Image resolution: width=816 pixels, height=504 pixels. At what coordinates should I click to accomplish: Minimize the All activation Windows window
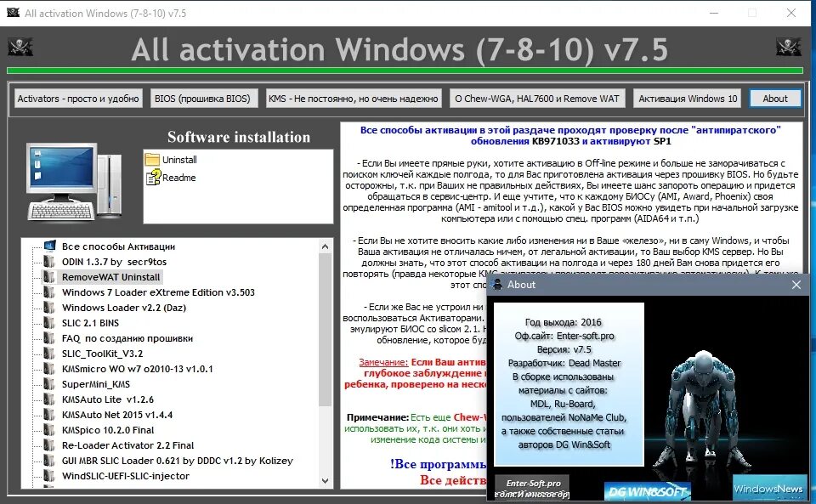tap(714, 13)
